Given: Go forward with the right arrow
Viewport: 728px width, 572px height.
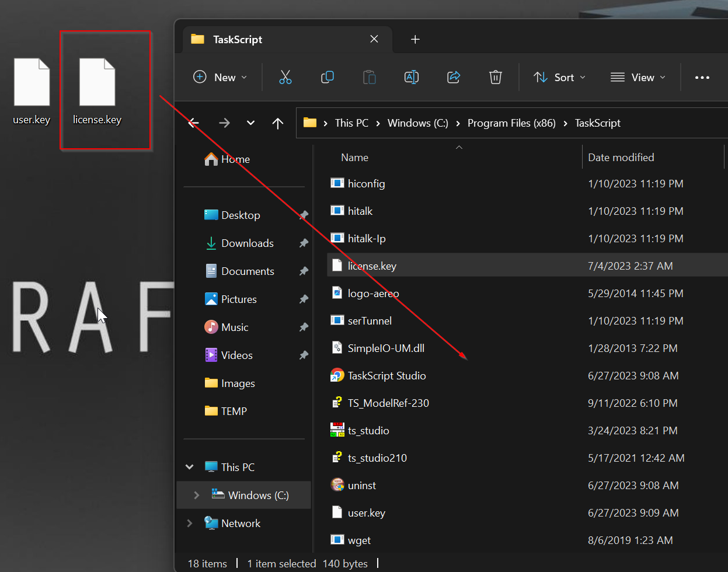Looking at the screenshot, I should tap(224, 123).
